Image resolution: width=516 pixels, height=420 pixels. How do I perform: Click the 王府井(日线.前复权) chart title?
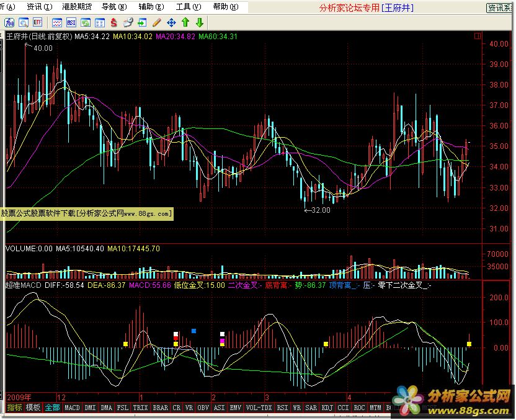39,36
